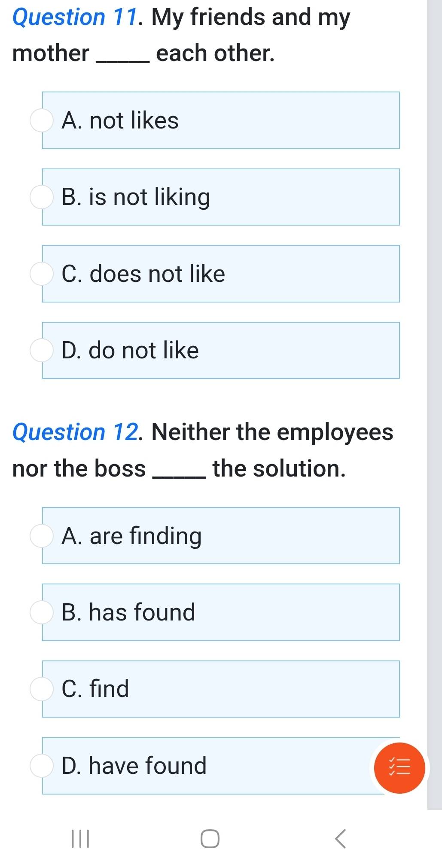This screenshot has width=442, height=868.
Task: Click the vertical scrollbar on the right edge
Action: tap(434, 387)
